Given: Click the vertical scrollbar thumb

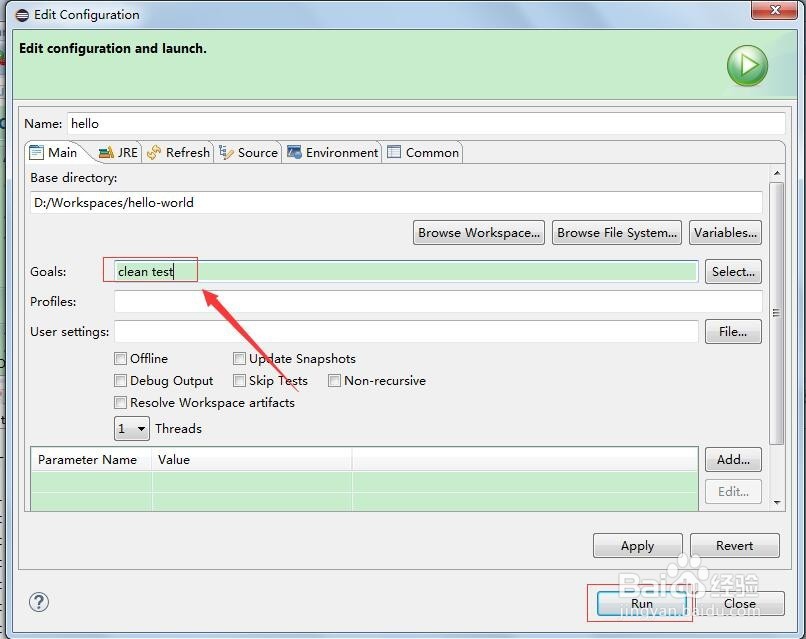Looking at the screenshot, I should click(777, 313).
